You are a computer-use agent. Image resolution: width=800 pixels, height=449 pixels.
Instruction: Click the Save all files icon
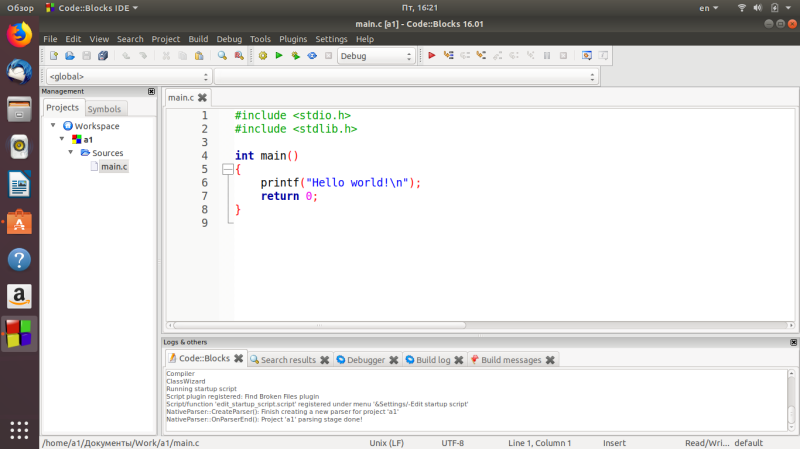tap(103, 56)
